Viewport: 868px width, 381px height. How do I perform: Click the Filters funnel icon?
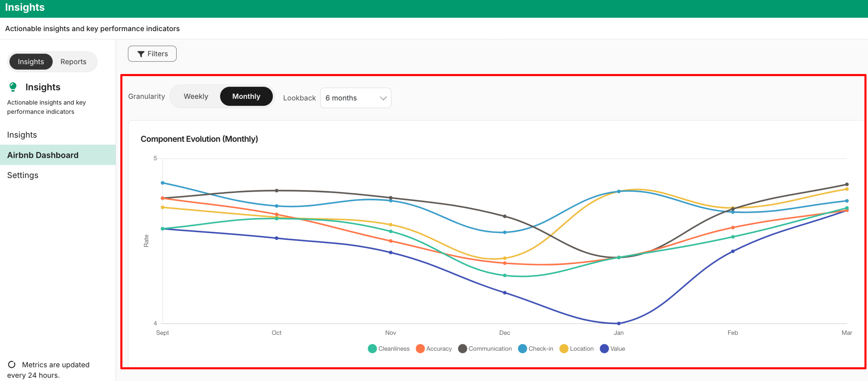click(x=141, y=54)
